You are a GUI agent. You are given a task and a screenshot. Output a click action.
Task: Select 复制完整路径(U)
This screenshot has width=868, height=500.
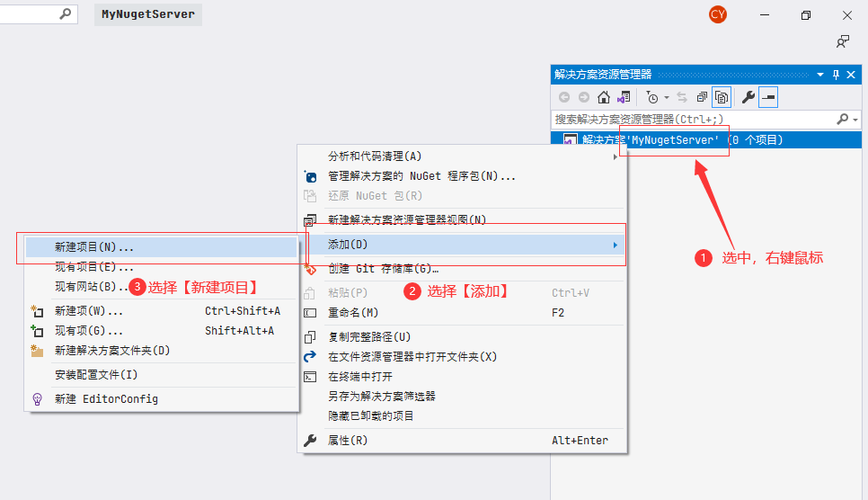coord(461,337)
